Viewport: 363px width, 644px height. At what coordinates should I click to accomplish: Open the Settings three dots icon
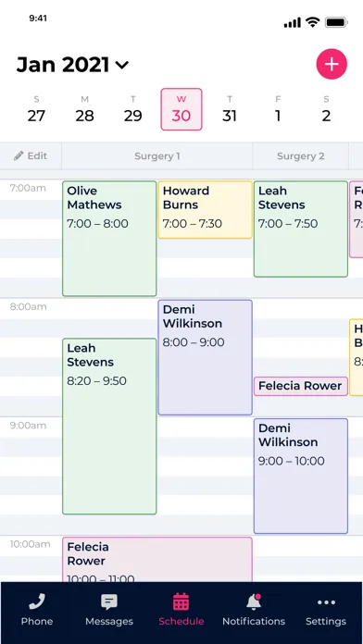click(326, 602)
